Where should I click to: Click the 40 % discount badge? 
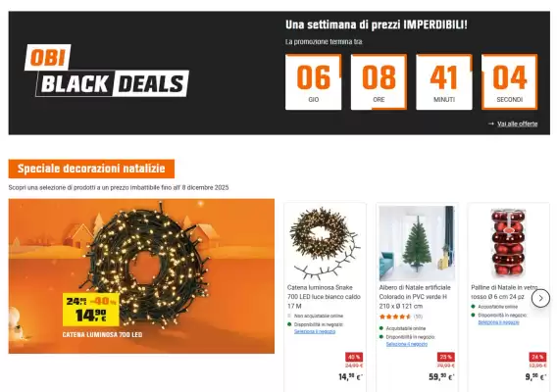[354, 357]
